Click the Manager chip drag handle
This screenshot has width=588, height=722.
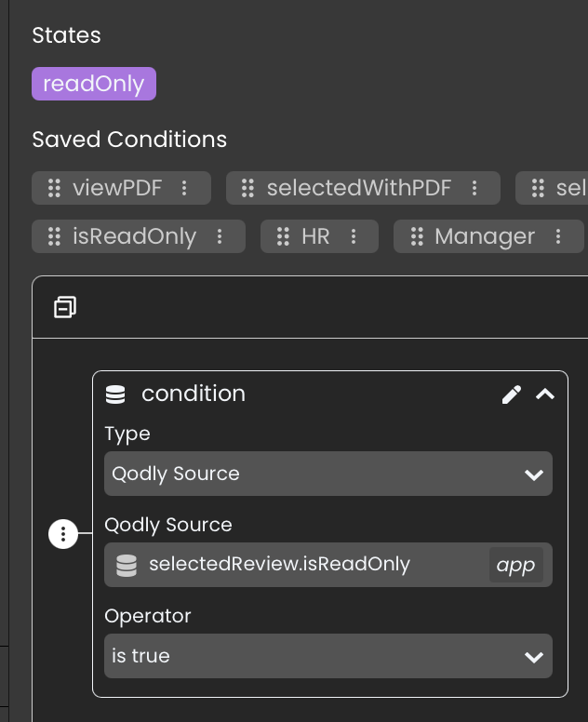(x=416, y=236)
